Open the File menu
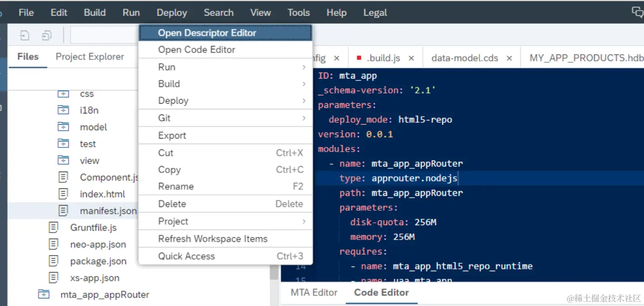The width and height of the screenshot is (644, 306). coord(26,13)
